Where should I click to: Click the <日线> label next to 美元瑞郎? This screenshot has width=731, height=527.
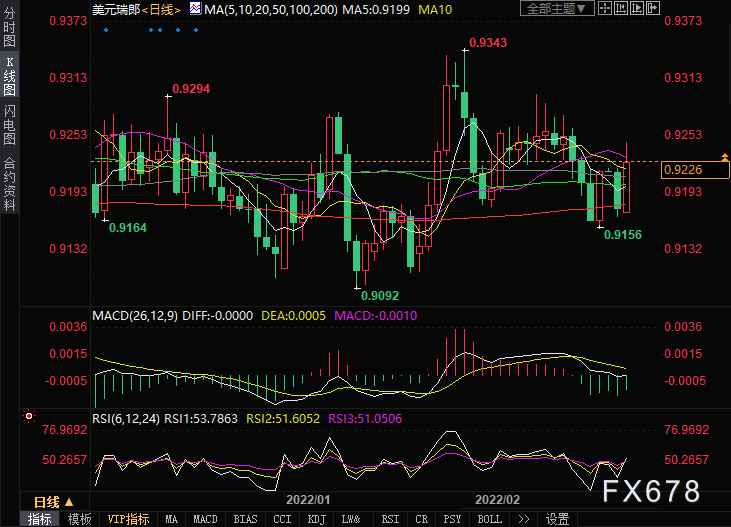pyautogui.click(x=157, y=9)
